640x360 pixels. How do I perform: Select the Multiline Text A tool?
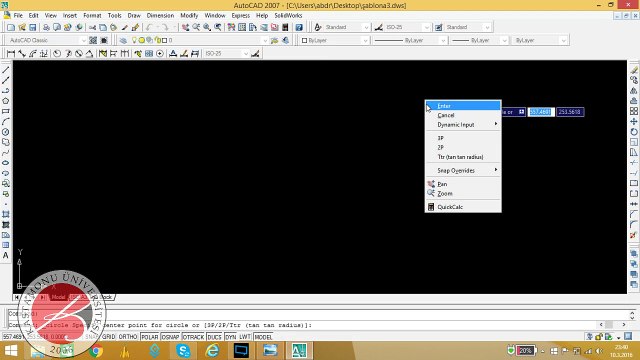click(6, 256)
